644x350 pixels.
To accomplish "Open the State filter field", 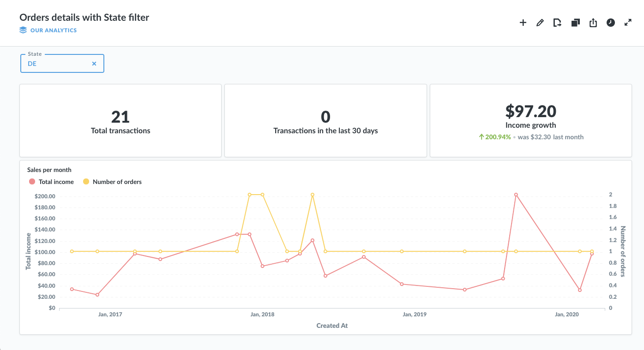I will 62,64.
